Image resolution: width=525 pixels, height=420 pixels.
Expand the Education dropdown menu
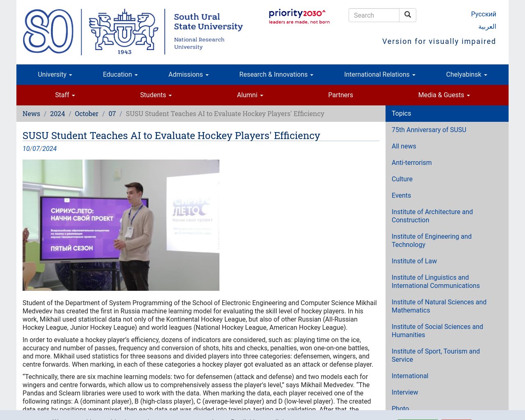(x=120, y=75)
